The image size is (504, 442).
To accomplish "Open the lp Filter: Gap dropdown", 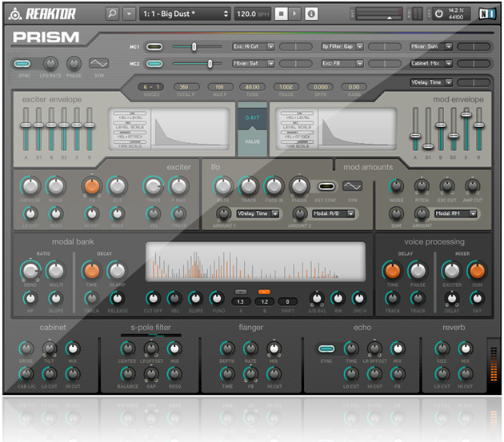I will coord(342,46).
